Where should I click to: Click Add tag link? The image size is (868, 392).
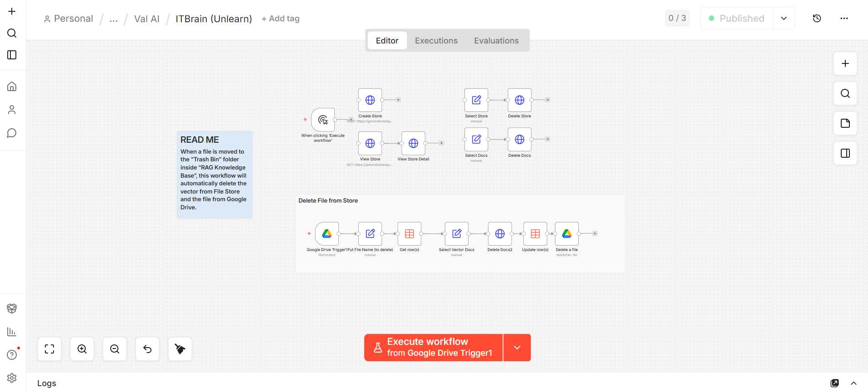point(281,19)
